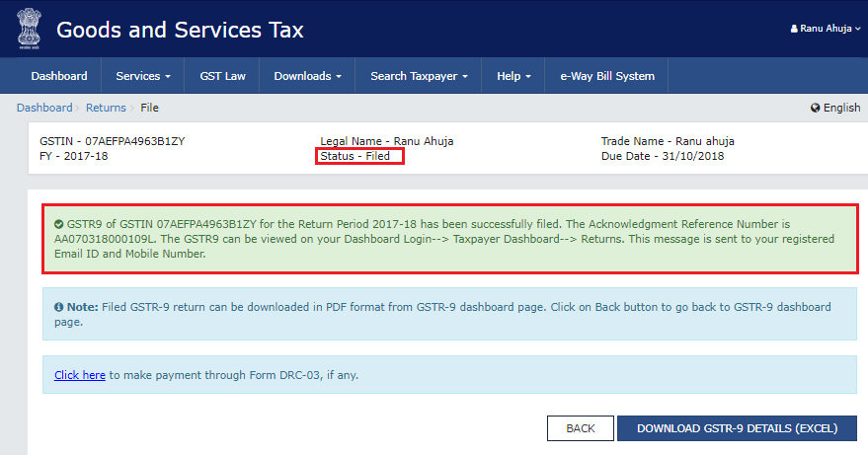Click the national emblem logo

(x=29, y=29)
